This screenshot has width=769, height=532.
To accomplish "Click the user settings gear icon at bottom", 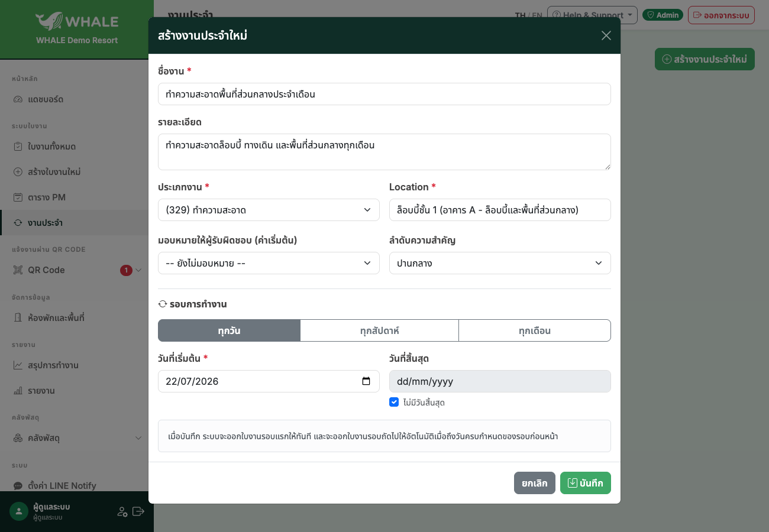I will 122,512.
